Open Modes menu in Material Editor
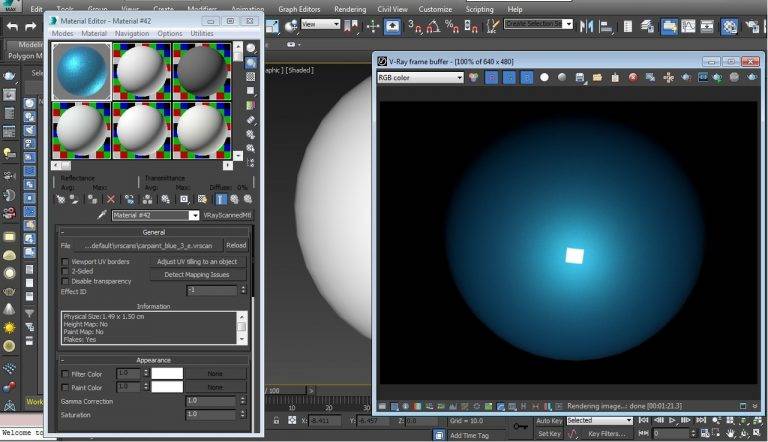The image size is (768, 442). (x=62, y=33)
